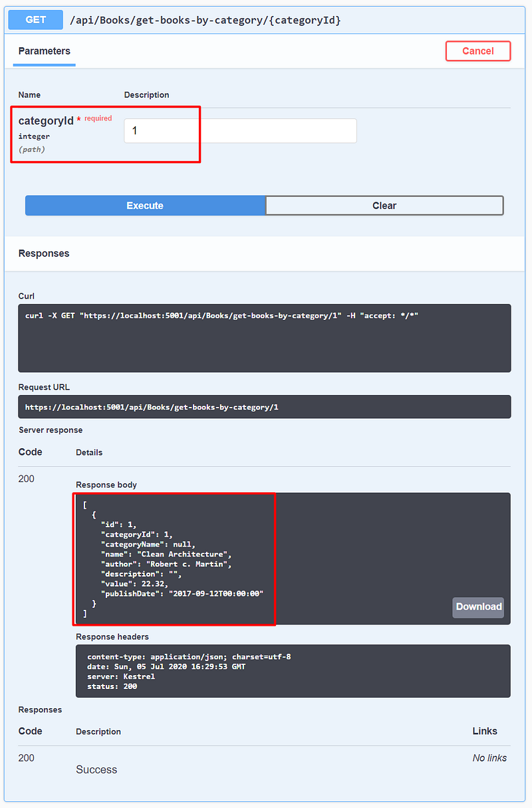Click the curl command text
Screen dimensions: 532x808
pos(221,315)
